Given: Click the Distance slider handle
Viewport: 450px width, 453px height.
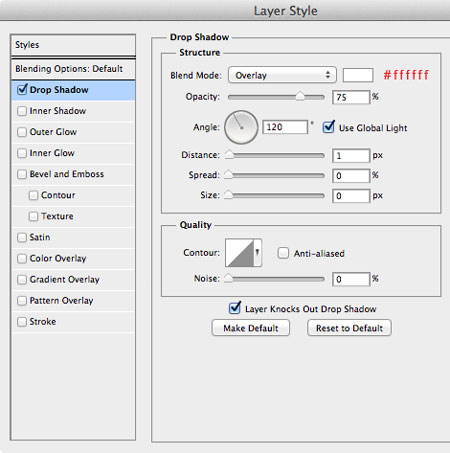Looking at the screenshot, I should pos(229,154).
